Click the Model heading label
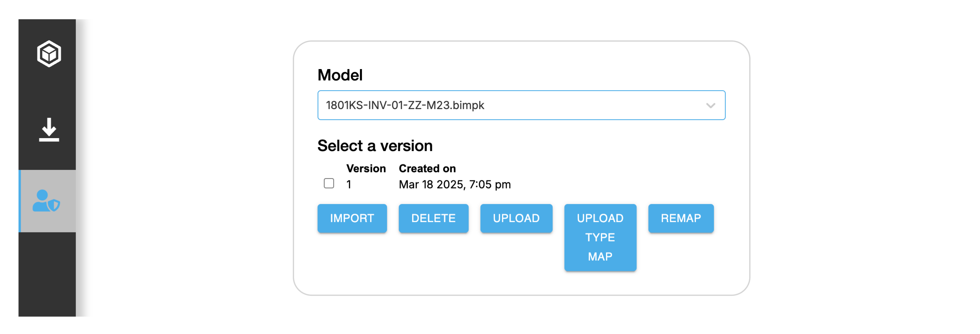Screen dimensions: 980x334 [340, 75]
